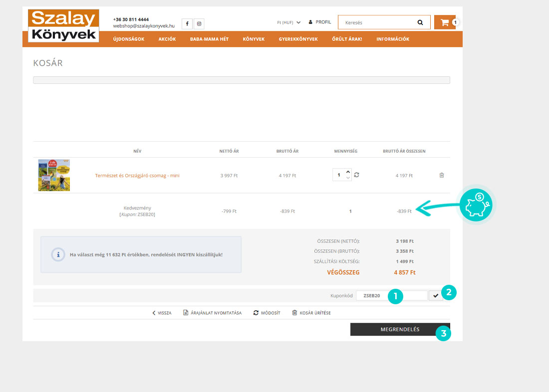Click the Szalay Könyvek logo
The width and height of the screenshot is (549, 392).
coord(64,25)
